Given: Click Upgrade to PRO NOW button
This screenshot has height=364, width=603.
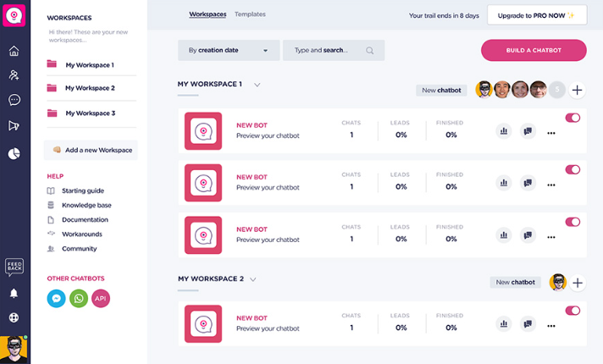Looking at the screenshot, I should pyautogui.click(x=536, y=15).
